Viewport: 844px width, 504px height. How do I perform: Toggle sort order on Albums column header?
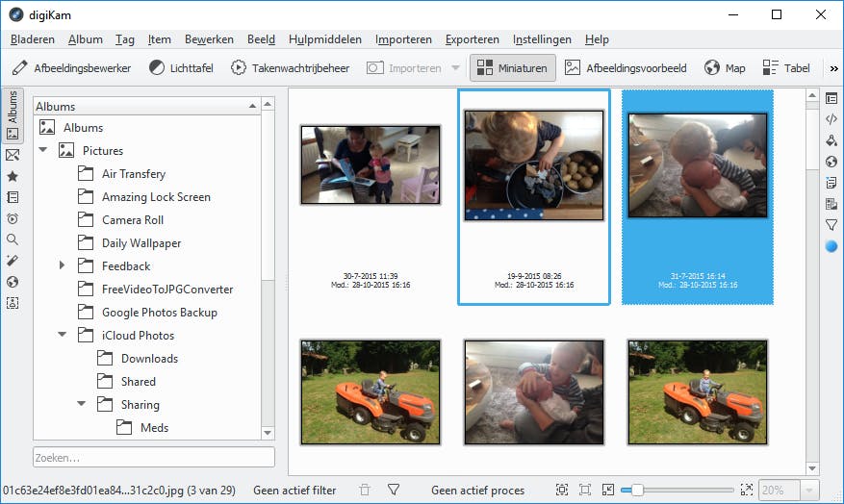(146, 106)
